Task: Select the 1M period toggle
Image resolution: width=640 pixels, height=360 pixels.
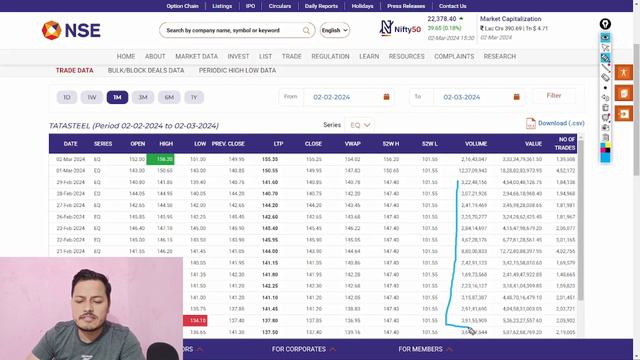Action: coord(117,97)
